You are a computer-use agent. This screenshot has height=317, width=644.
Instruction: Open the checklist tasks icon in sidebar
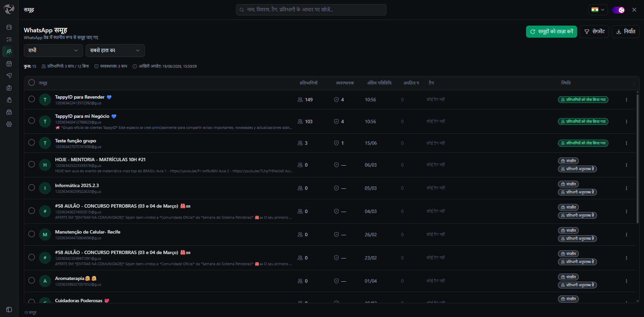pos(9,39)
